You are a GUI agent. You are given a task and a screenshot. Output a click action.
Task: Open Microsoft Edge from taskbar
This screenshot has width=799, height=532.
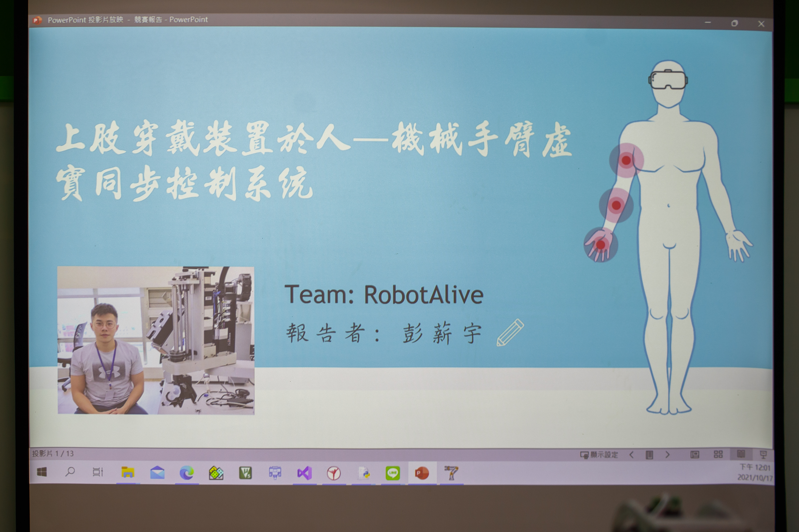(187, 473)
